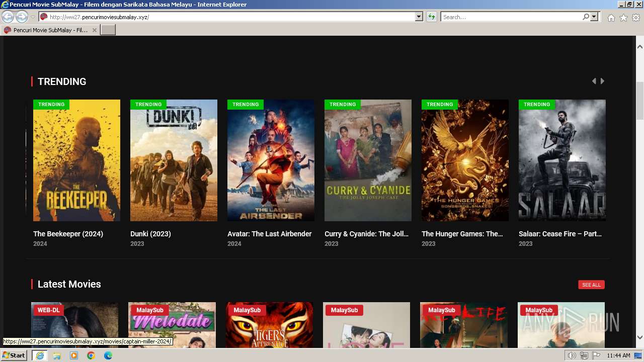Follow the Avatar: The Last Airbender title link

269,234
